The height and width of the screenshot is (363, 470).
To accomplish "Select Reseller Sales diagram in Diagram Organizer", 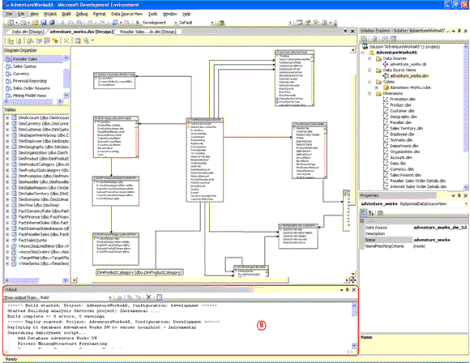I will click(25, 59).
